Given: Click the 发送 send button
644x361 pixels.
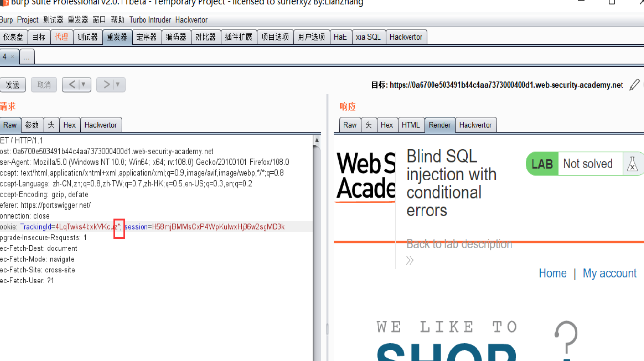Looking at the screenshot, I should pyautogui.click(x=13, y=85).
